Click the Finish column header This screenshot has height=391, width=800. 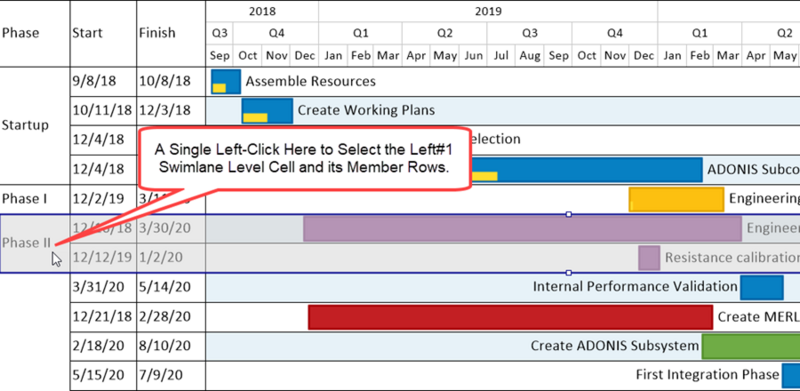coord(171,33)
